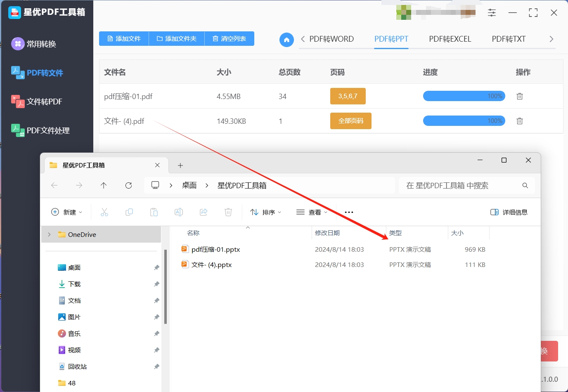568x392 pixels.
Task: Click the 全部页码 page button
Action: pyautogui.click(x=351, y=121)
